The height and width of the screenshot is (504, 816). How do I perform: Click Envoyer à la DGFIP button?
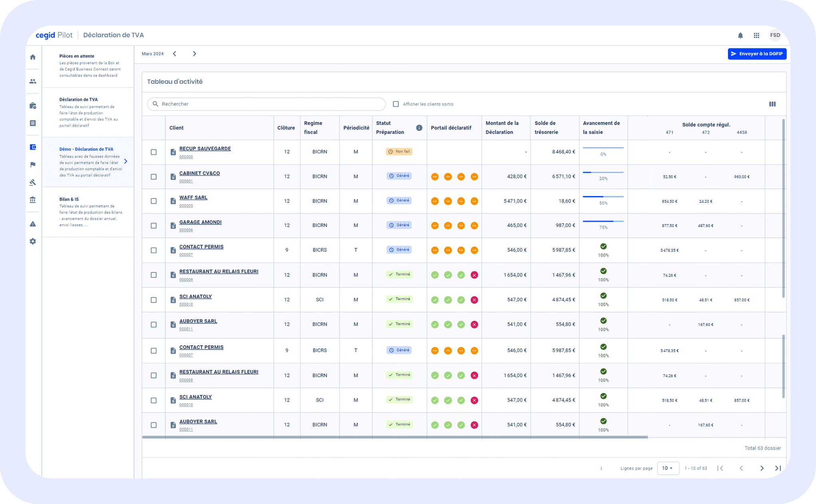tap(757, 54)
